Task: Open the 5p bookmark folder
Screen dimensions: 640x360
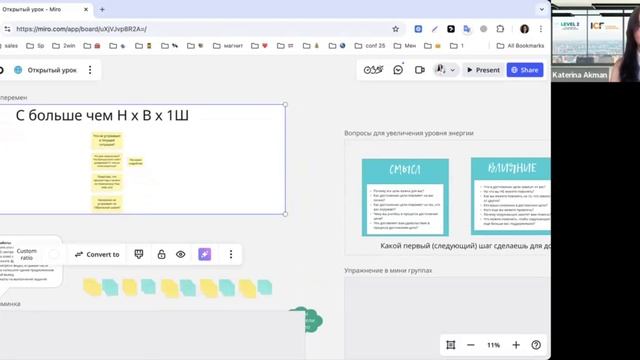Action: [x=35, y=46]
